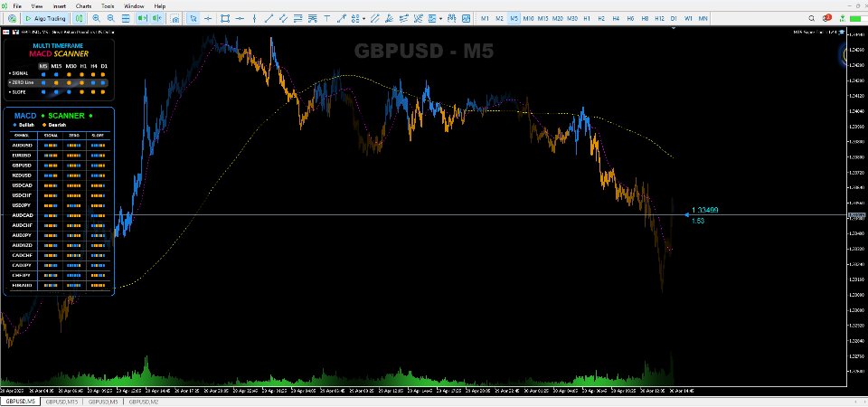Click the chart templates icon
Screen dimensions: 868x407
[x=432, y=18]
